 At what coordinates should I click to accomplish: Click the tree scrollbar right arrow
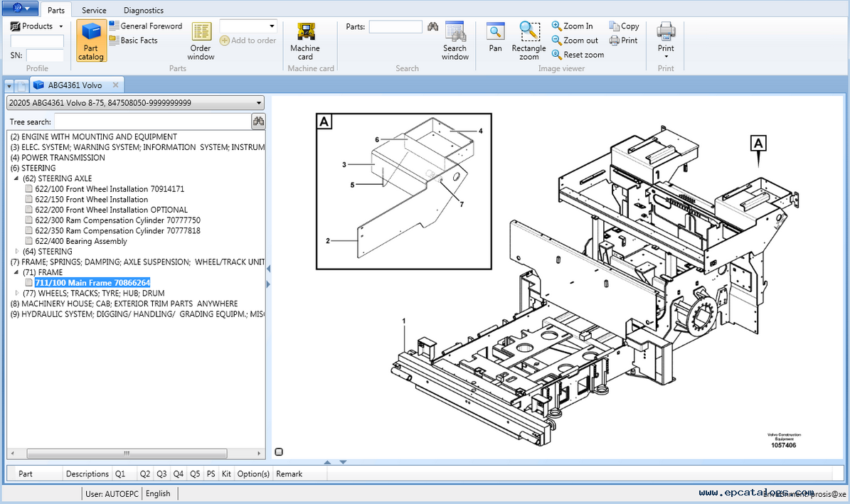[259, 454]
